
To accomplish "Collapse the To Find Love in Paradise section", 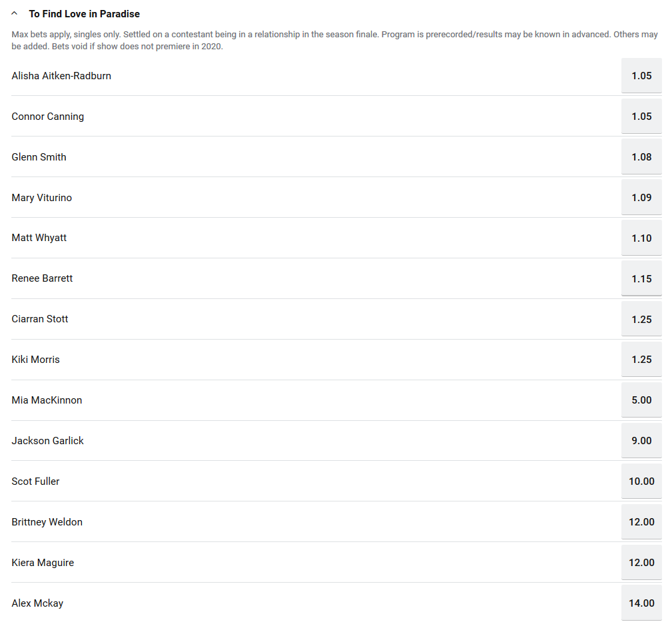I will (15, 13).
